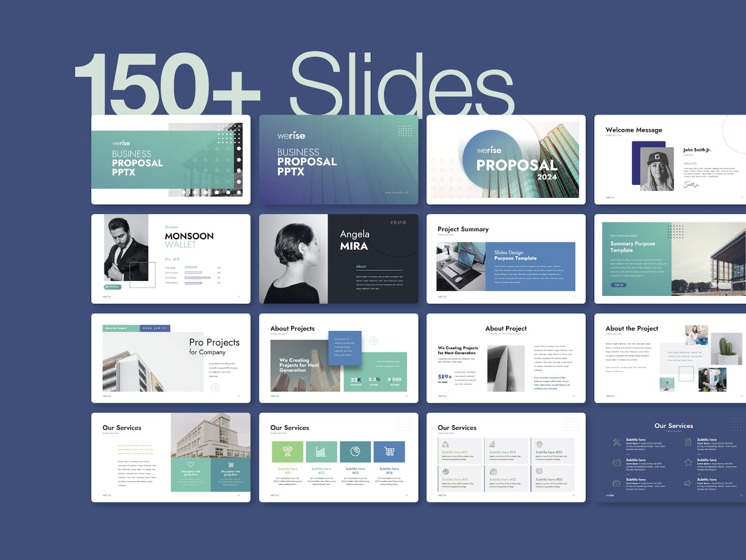746x560 pixels.
Task: Open the Project Summary slide thumbnail
Action: click(506, 259)
